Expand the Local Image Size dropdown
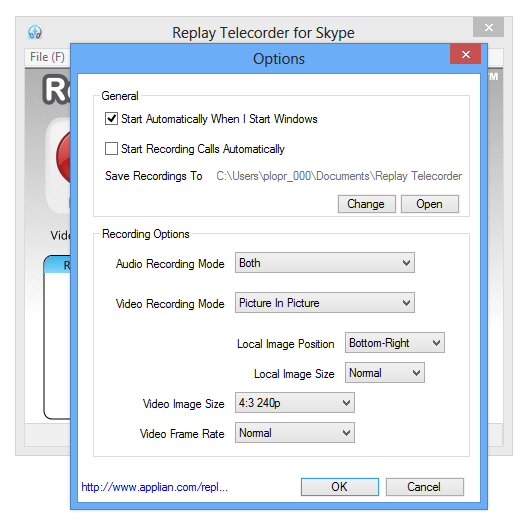The height and width of the screenshot is (521, 527). point(384,373)
